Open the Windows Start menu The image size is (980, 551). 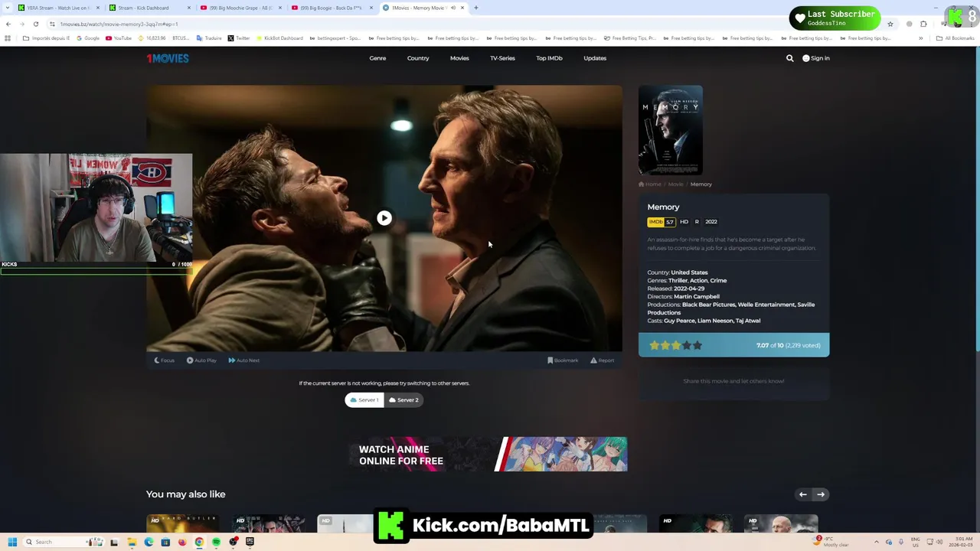click(x=11, y=542)
